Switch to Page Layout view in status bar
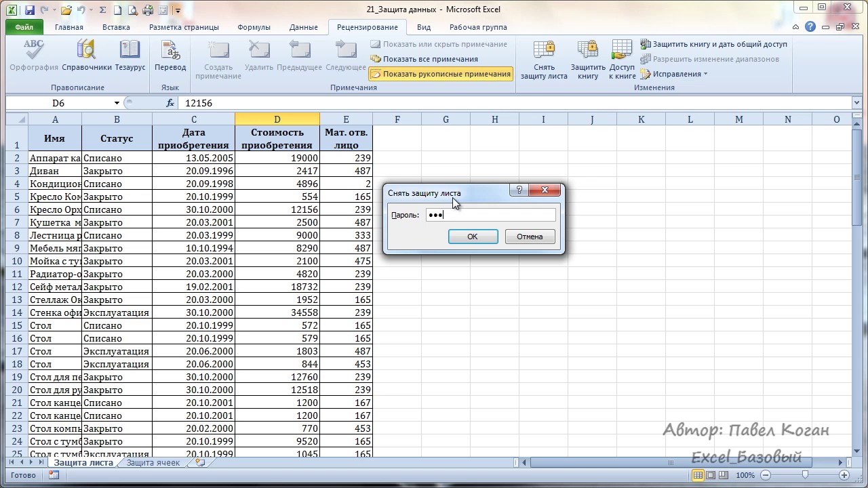This screenshot has height=488, width=868. [x=709, y=475]
